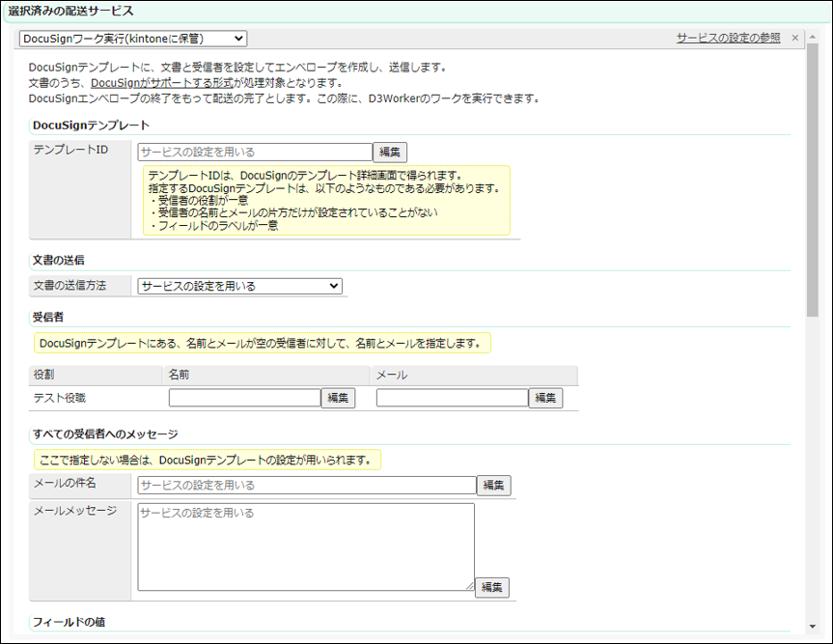Open the DocuSignワーク実行 delivery service dropdown
Viewport: 833px width, 644px height.
[x=133, y=39]
